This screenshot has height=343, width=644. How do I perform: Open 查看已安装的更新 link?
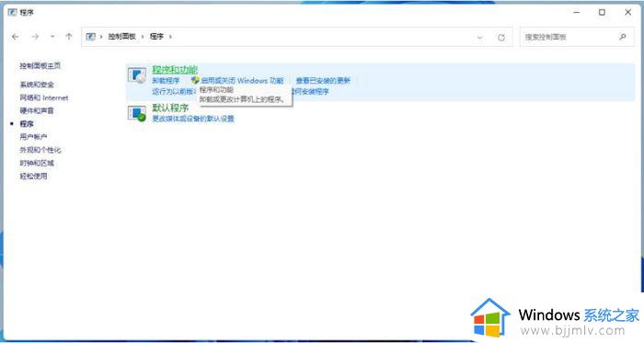[x=323, y=81]
